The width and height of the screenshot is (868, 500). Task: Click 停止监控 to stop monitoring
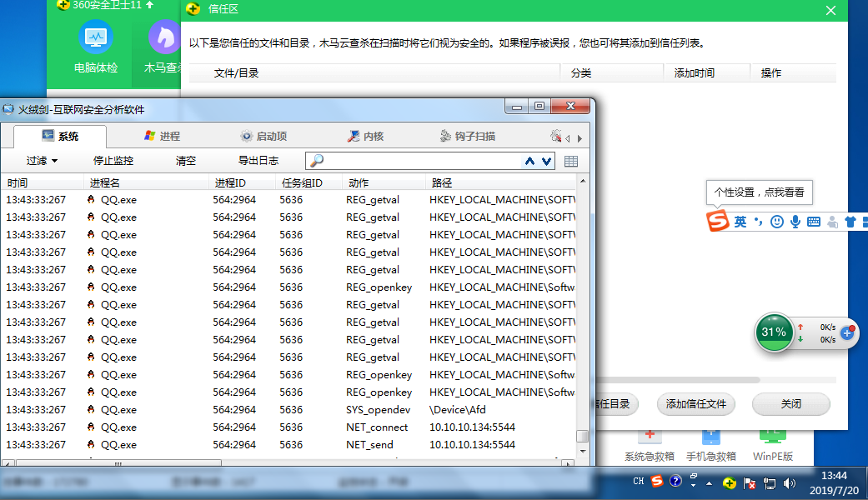[113, 160]
